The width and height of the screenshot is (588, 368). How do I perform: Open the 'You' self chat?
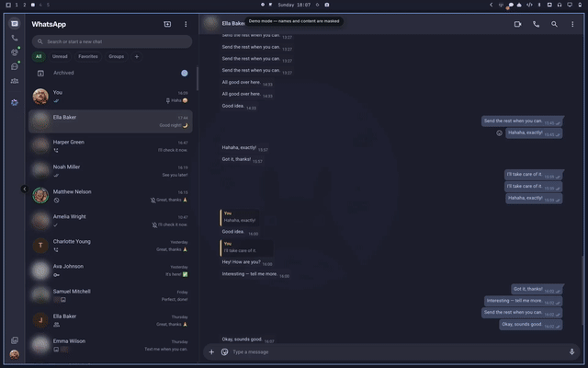pos(110,97)
